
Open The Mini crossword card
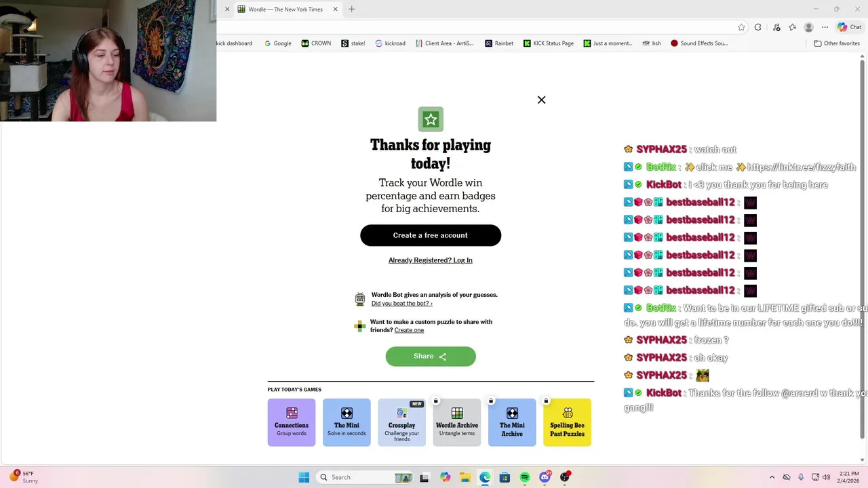pyautogui.click(x=347, y=422)
